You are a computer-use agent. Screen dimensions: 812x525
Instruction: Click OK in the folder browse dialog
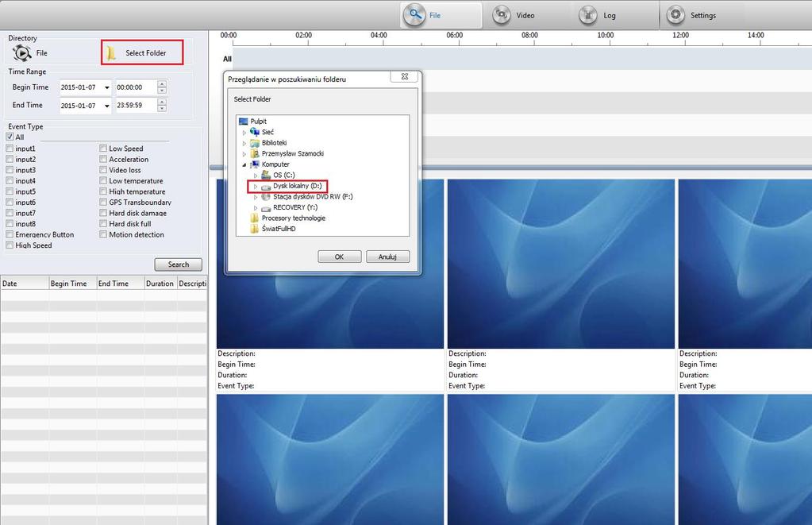(339, 257)
